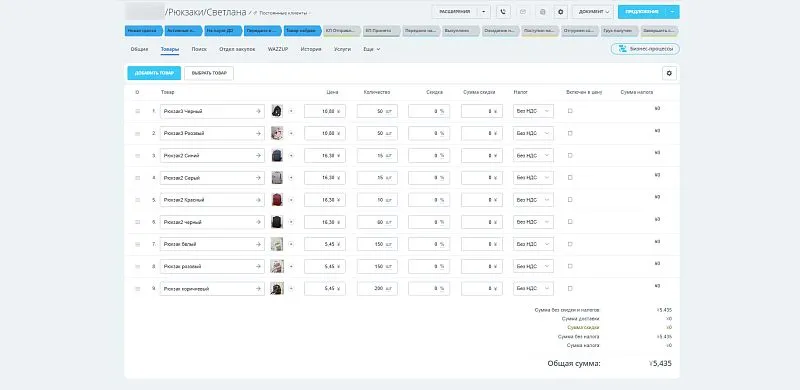Toggle 'Включен в цену' checkbox for Рюкзак2 Серый
The width and height of the screenshot is (800, 390).
(x=570, y=178)
